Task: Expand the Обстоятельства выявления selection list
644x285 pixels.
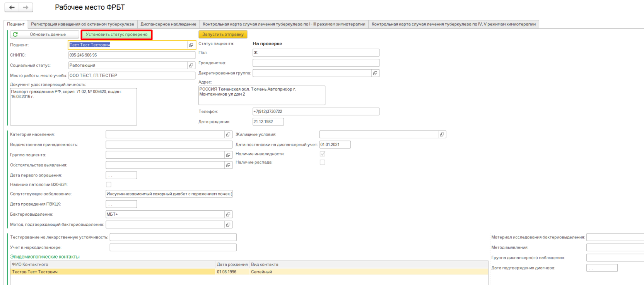Action: 228,165
